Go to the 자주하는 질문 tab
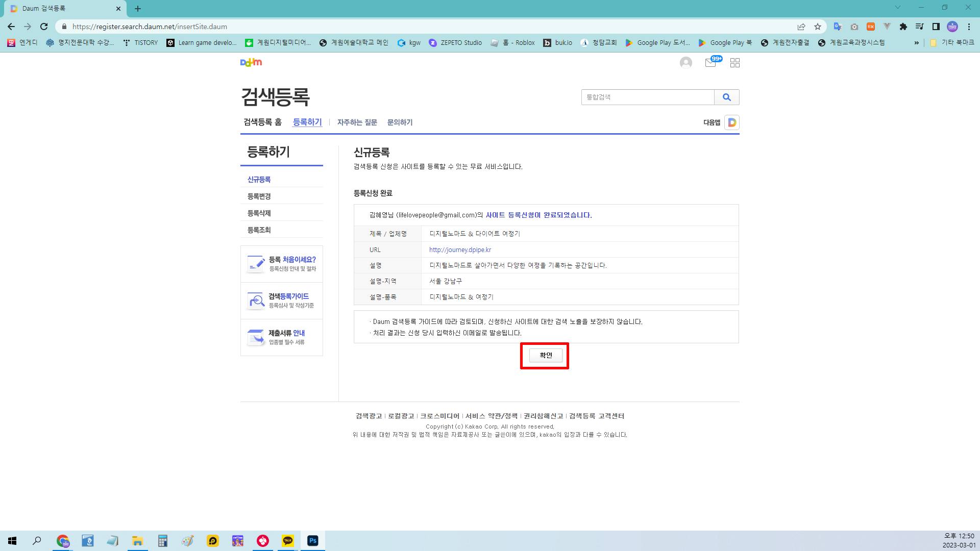The width and height of the screenshot is (980, 551). tap(357, 122)
